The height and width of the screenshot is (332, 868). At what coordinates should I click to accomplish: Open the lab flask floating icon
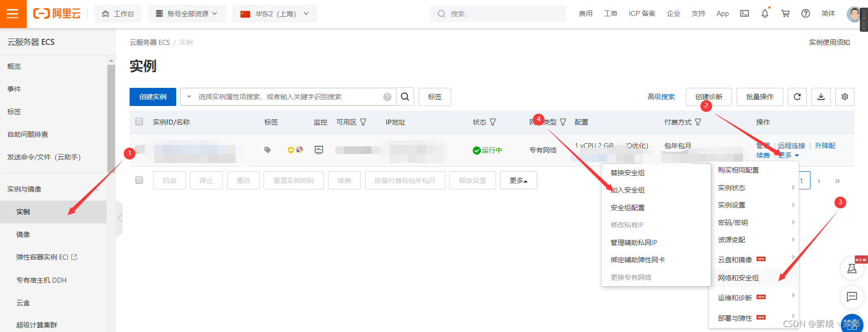(852, 269)
